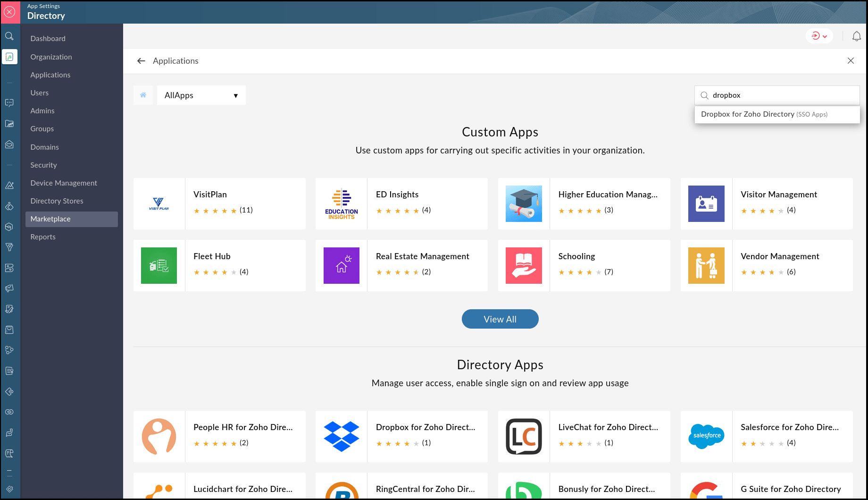The image size is (868, 500).
Task: Open Fleet Hub green icon
Action: (159, 266)
